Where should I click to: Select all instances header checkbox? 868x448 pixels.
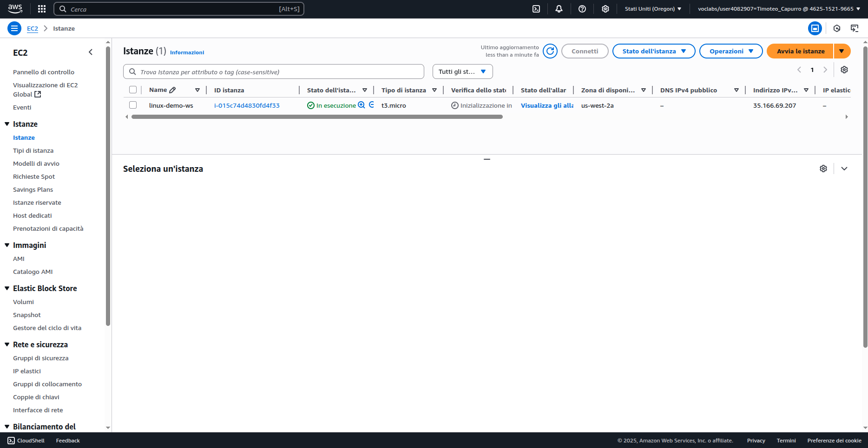click(x=133, y=90)
